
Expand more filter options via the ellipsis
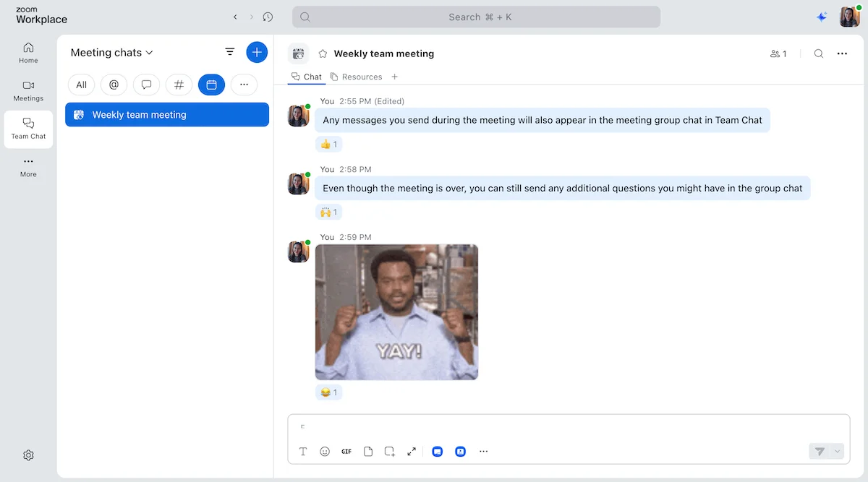pyautogui.click(x=244, y=85)
